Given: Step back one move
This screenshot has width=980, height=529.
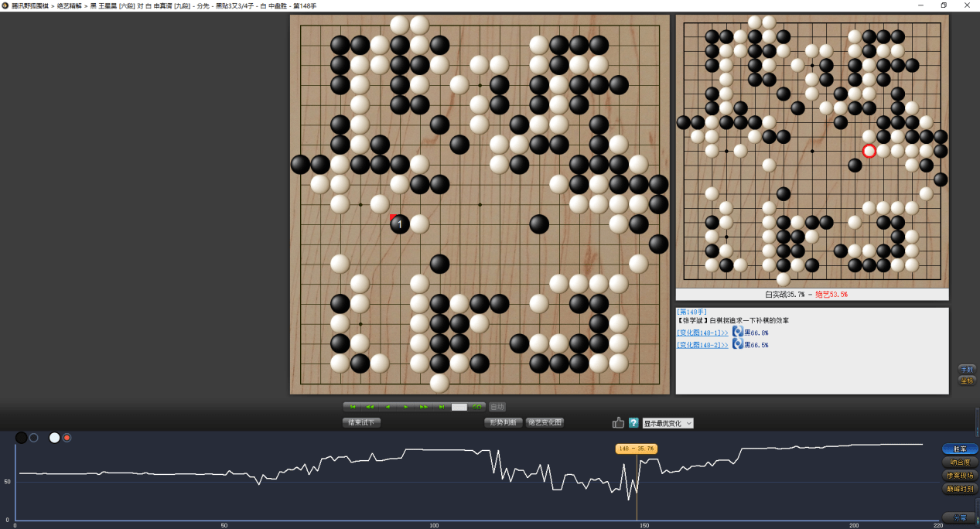Looking at the screenshot, I should pyautogui.click(x=388, y=407).
